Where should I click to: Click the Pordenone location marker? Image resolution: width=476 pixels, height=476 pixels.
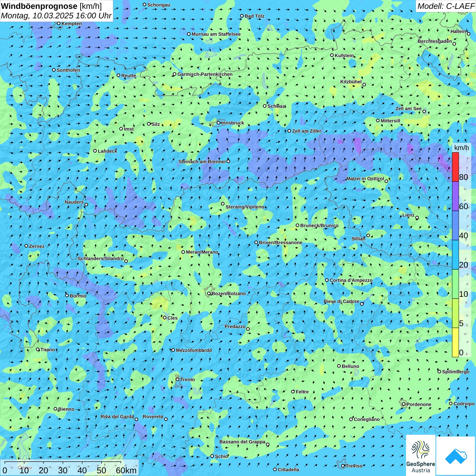404,404
